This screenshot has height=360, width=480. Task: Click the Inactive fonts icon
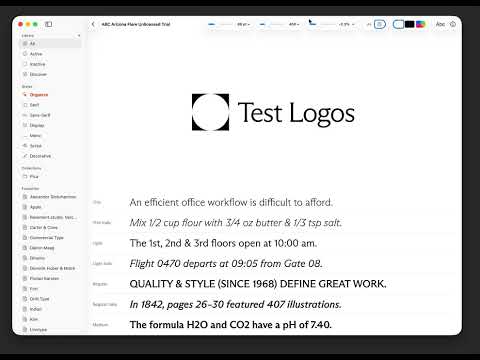[x=25, y=64]
